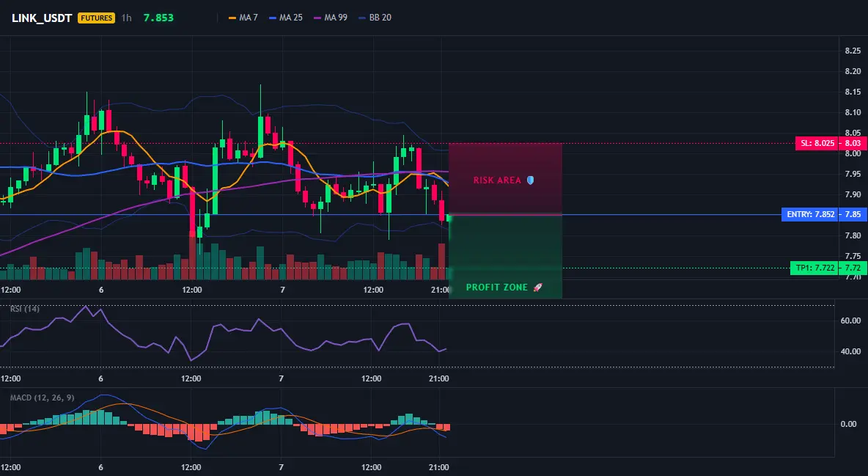Click the ENTRY: 7.852 price label
The height and width of the screenshot is (476, 868).
810,214
